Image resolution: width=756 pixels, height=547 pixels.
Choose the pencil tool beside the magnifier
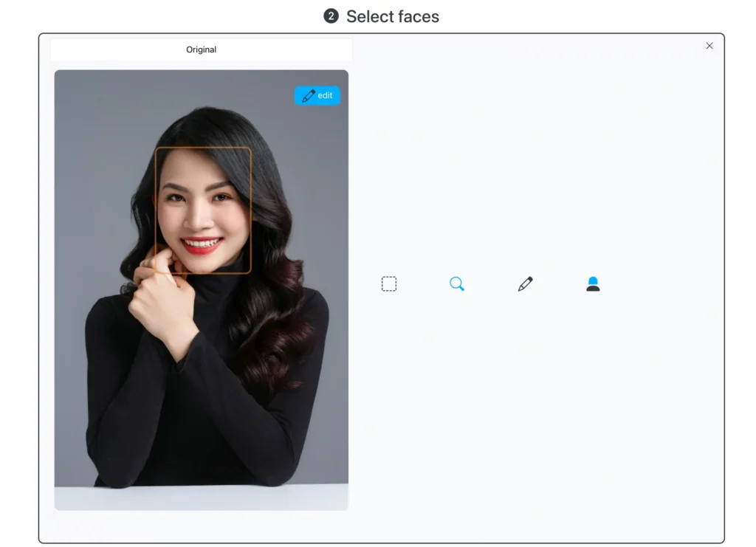tap(525, 284)
